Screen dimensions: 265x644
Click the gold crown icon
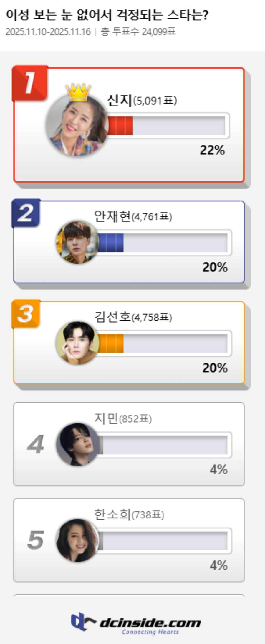tap(78, 92)
